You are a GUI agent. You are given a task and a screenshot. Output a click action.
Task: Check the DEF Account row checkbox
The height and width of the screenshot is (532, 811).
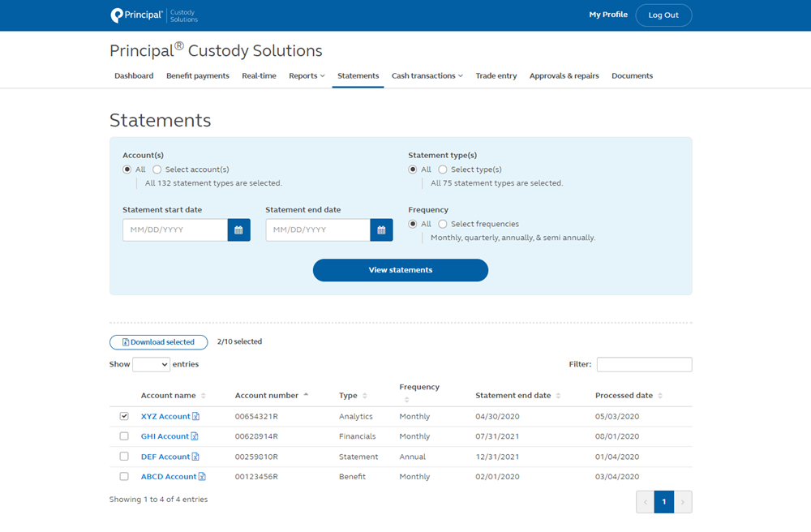click(x=123, y=456)
